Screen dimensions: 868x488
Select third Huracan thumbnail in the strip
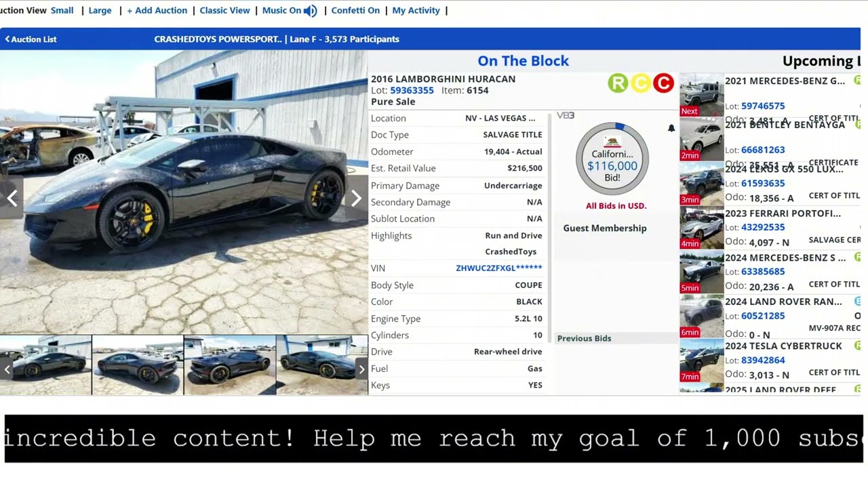pos(230,365)
